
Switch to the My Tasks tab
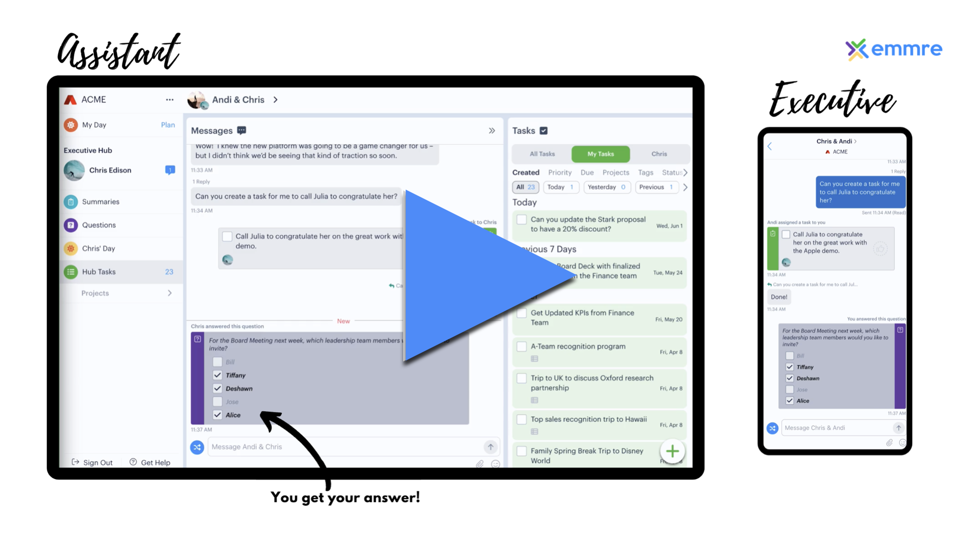pos(600,154)
